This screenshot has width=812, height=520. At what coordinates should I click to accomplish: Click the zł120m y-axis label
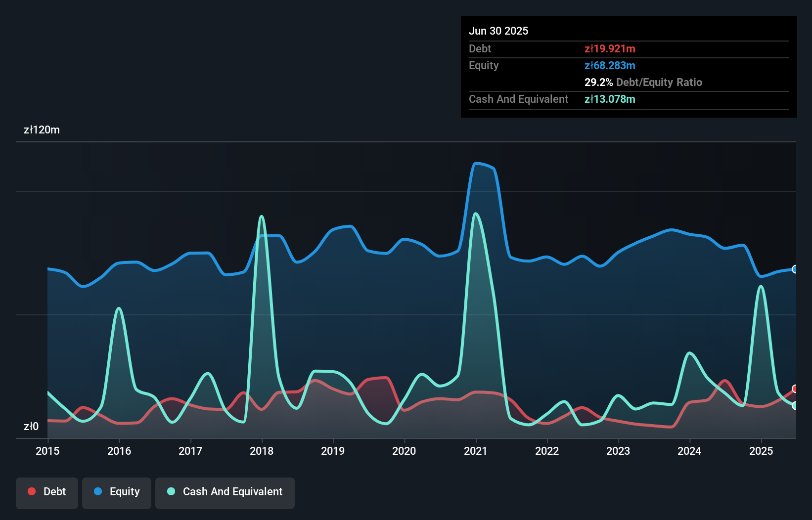42,130
